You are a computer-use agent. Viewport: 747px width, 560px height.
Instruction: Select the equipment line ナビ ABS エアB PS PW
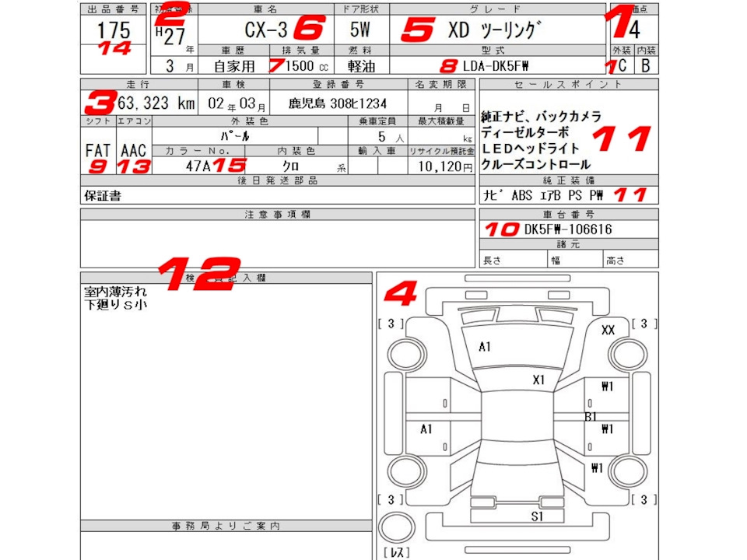(543, 195)
